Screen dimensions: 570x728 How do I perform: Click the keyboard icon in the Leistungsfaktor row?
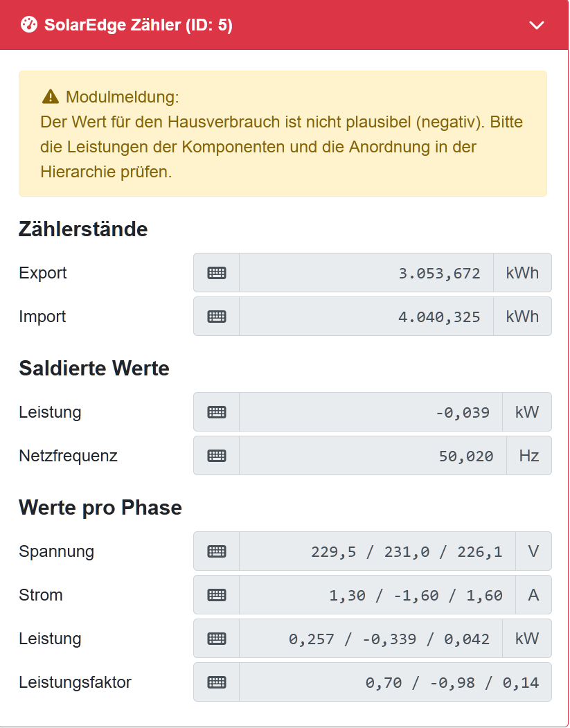tap(217, 682)
